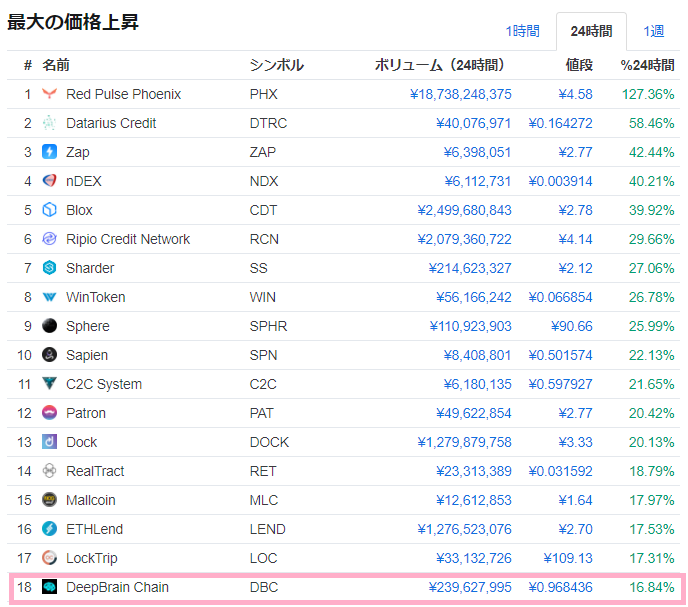Click the DeepBrain Chain coin icon
This screenshot has height=607, width=688.
coord(50,588)
